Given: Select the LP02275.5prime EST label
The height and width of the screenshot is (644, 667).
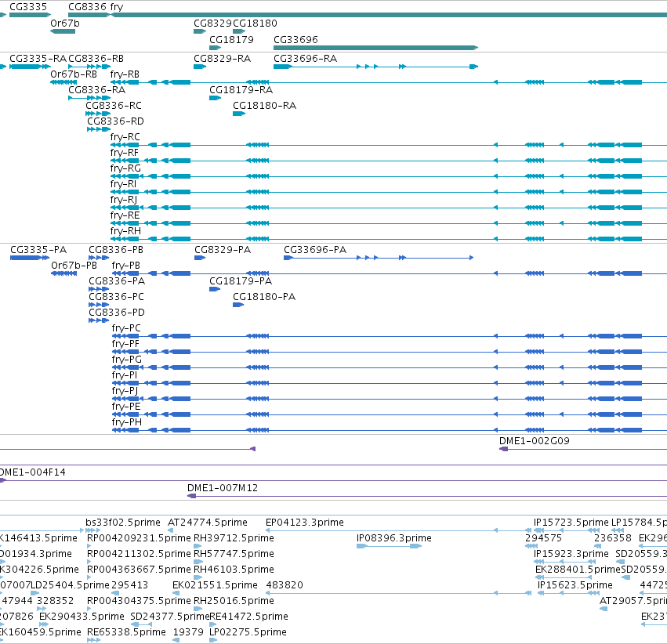Looking at the screenshot, I should pos(248,632).
